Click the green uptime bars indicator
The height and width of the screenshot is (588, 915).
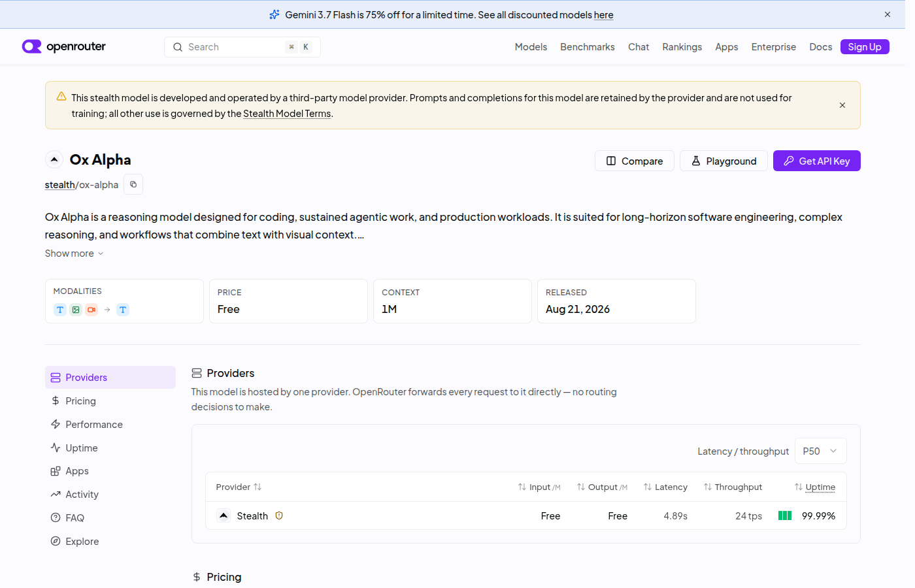tap(785, 515)
